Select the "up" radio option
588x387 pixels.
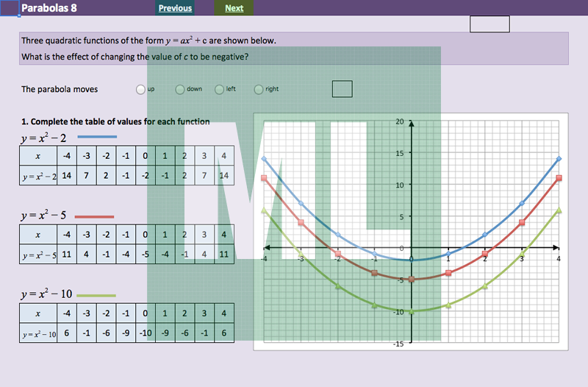[140, 90]
